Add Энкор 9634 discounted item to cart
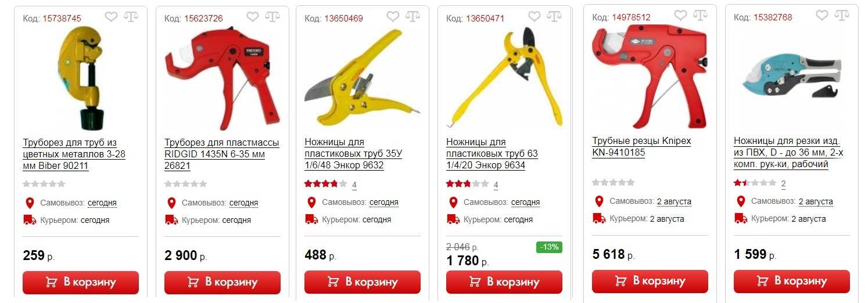The image size is (868, 303). coord(504,282)
